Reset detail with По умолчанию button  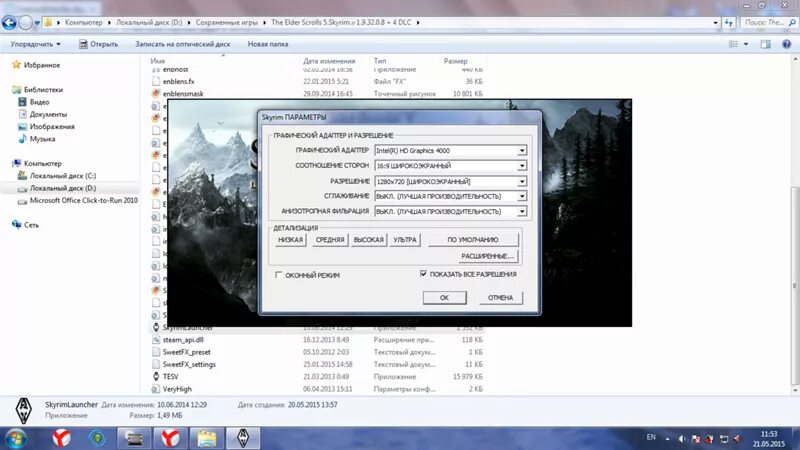473,240
